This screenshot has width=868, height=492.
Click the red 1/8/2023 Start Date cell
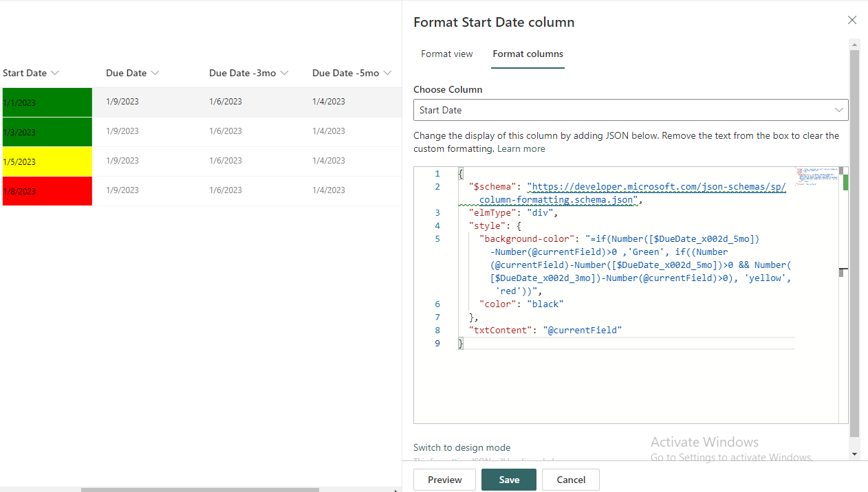coord(47,191)
